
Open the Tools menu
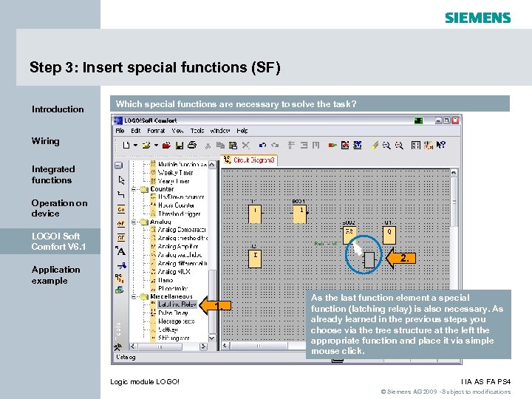point(197,131)
